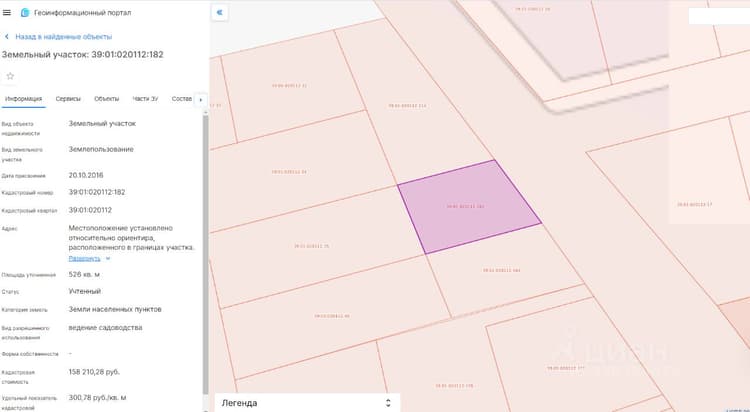Click the area value 526 кв. м

[x=84, y=275]
